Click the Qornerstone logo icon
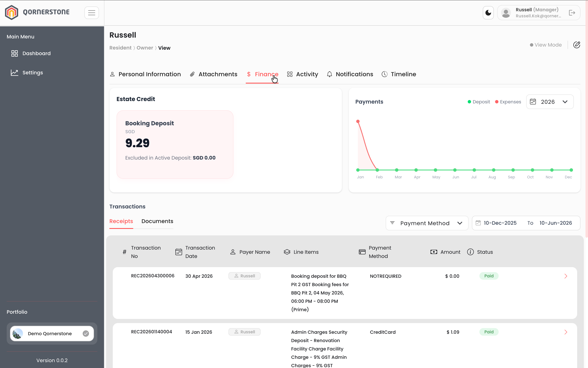Viewport: 588px width, 368px height. click(12, 12)
